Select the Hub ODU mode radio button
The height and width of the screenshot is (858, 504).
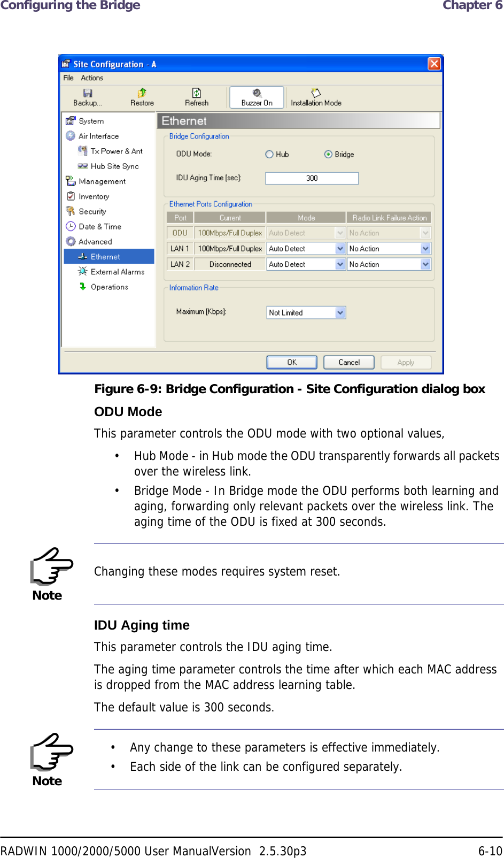269,155
